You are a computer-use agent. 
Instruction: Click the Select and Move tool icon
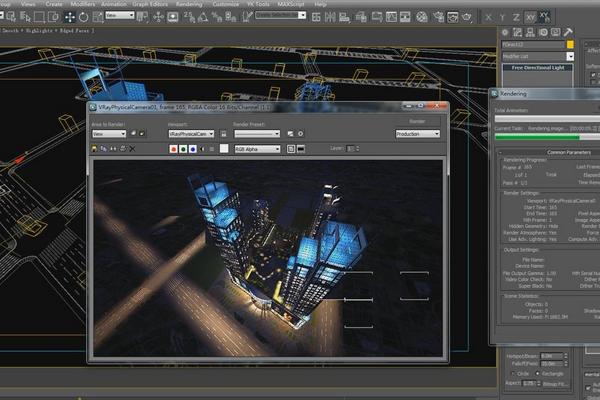pos(69,16)
